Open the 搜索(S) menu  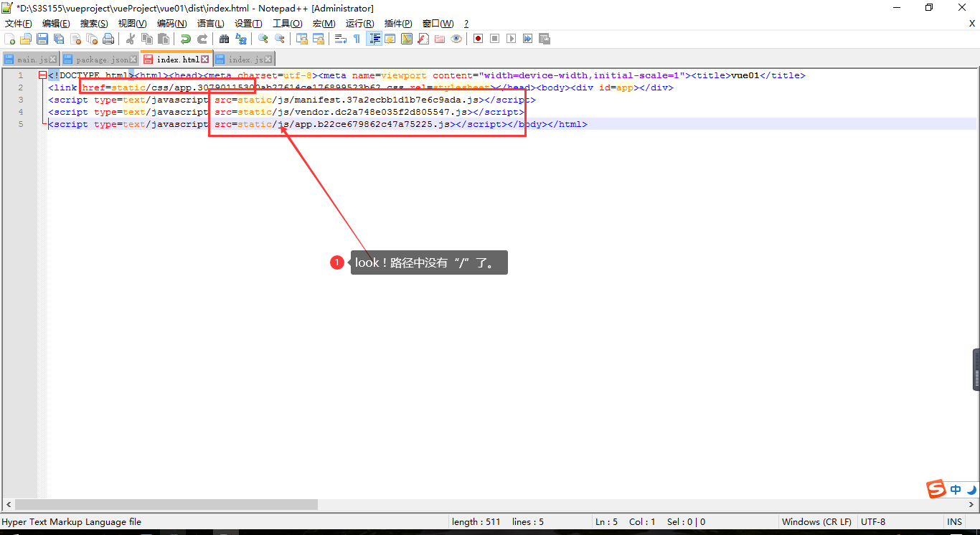(x=94, y=24)
